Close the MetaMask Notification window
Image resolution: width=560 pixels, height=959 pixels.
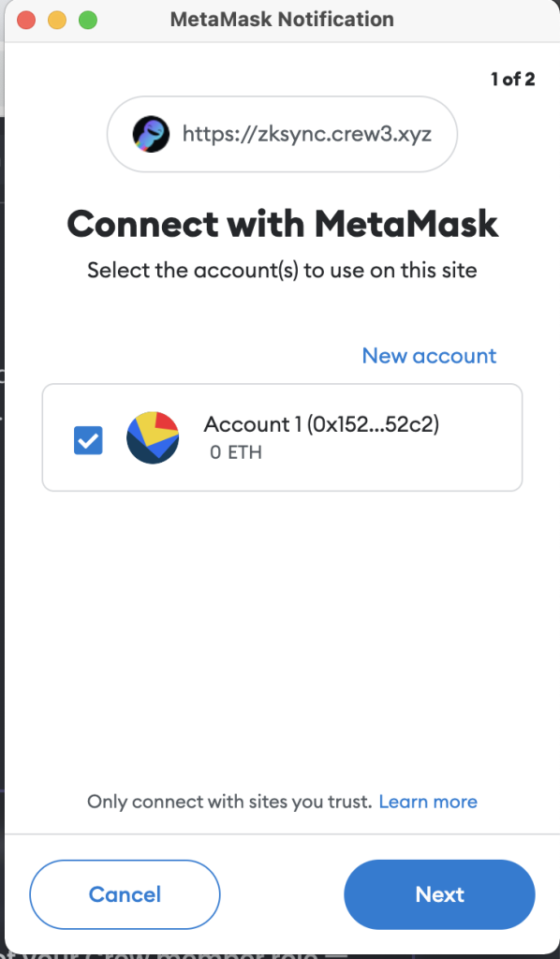click(26, 20)
